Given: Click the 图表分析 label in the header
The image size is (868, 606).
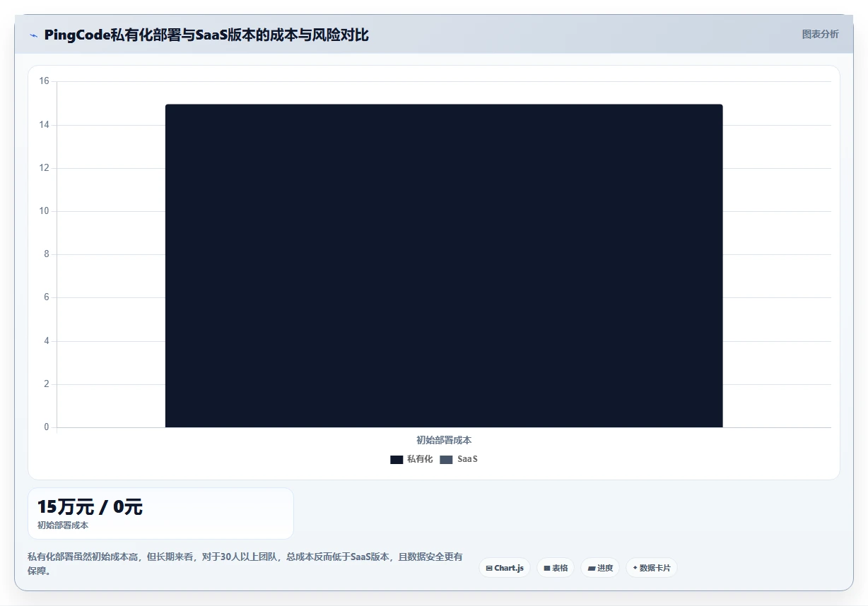Looking at the screenshot, I should [x=820, y=34].
